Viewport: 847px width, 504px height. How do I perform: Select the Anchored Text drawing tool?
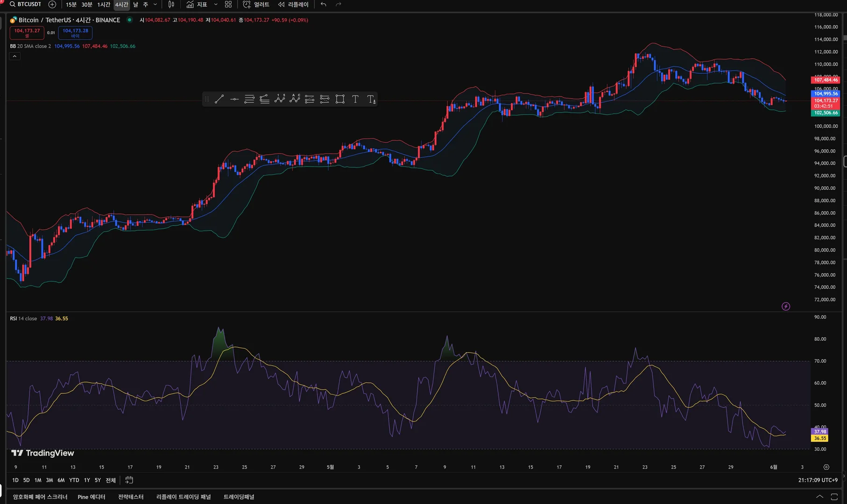pos(371,99)
